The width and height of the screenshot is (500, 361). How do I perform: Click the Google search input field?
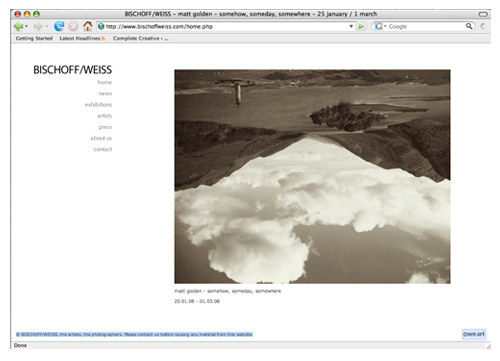[426, 26]
